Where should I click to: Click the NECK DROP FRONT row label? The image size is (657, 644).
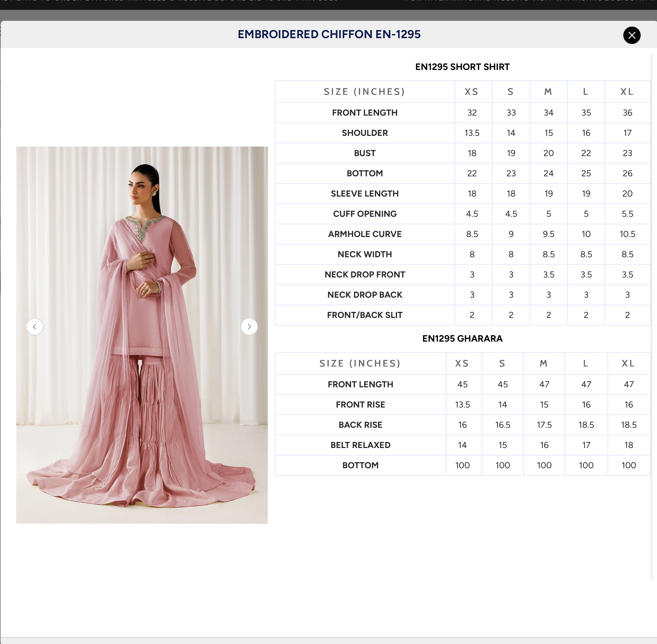coord(365,275)
